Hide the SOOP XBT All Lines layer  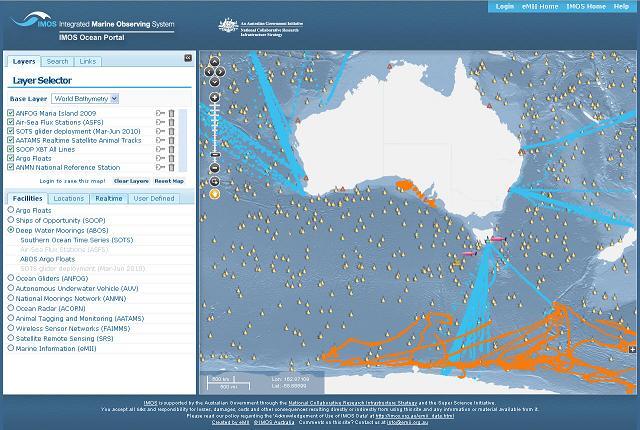[11, 149]
